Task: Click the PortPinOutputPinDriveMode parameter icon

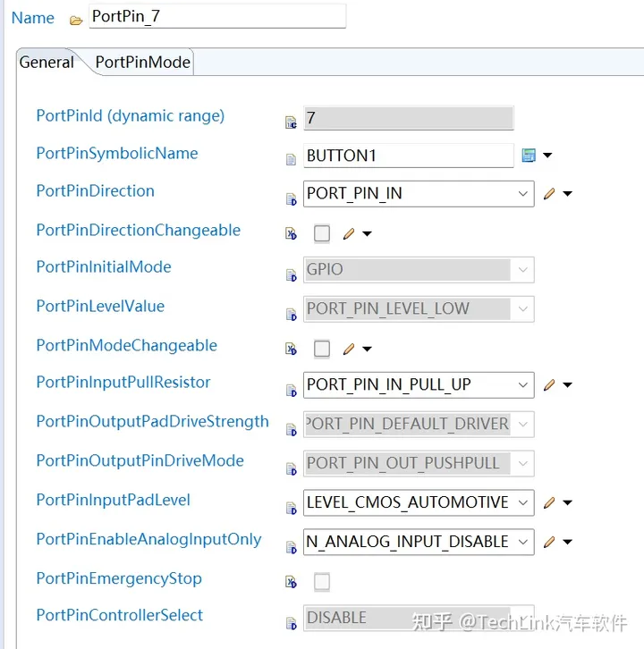Action: [292, 469]
